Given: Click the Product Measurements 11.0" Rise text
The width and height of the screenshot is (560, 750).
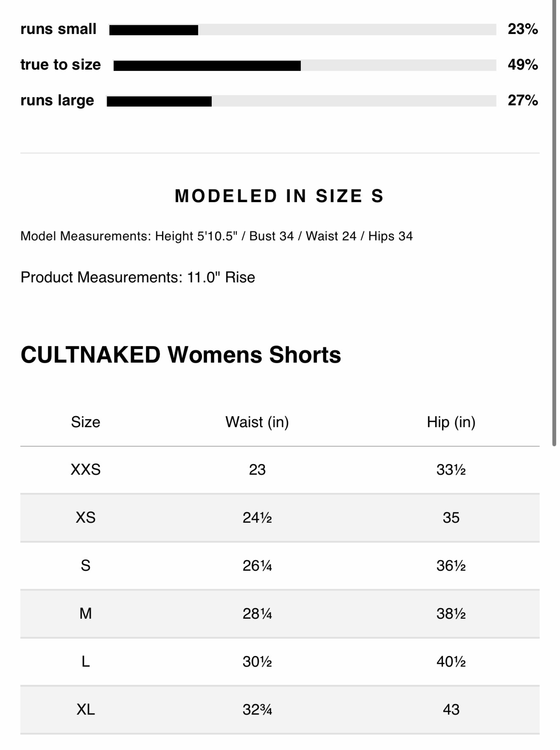Looking at the screenshot, I should click(138, 277).
